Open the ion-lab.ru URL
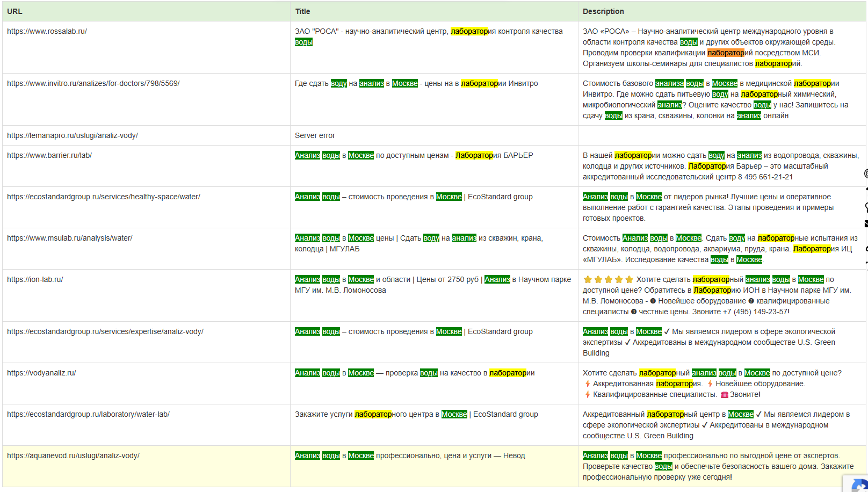This screenshot has width=868, height=492. tap(35, 279)
